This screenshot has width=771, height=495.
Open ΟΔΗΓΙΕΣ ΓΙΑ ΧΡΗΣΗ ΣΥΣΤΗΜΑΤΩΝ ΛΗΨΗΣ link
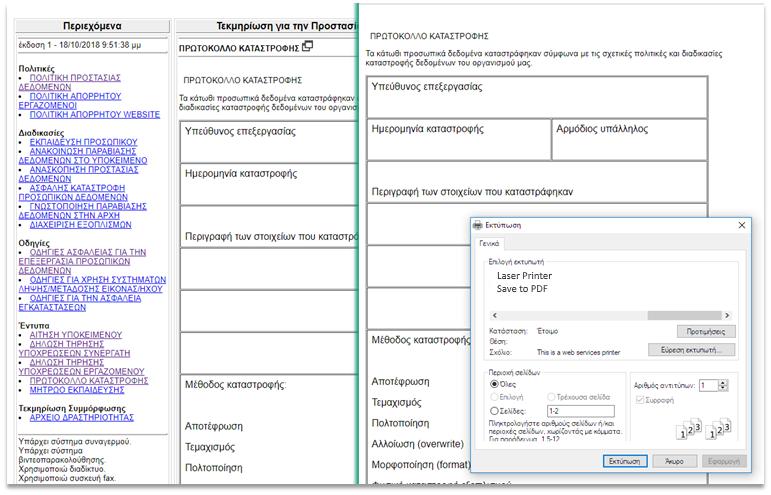[92, 284]
